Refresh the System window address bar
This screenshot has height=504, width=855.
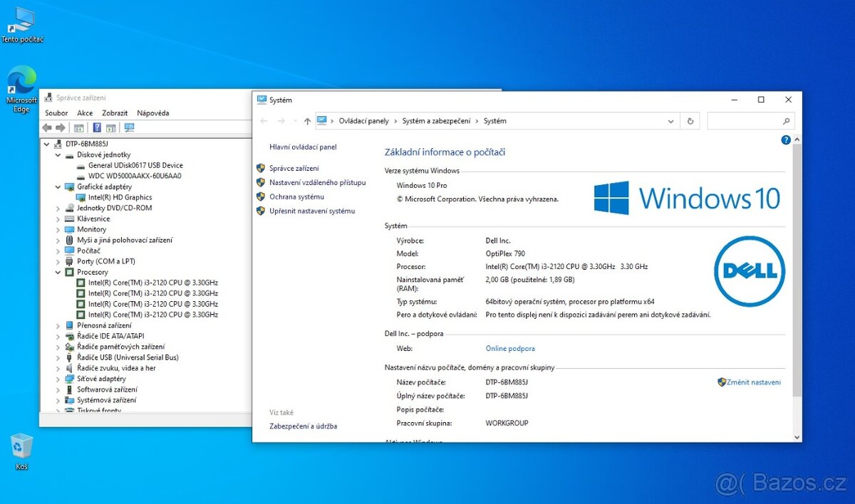(690, 121)
